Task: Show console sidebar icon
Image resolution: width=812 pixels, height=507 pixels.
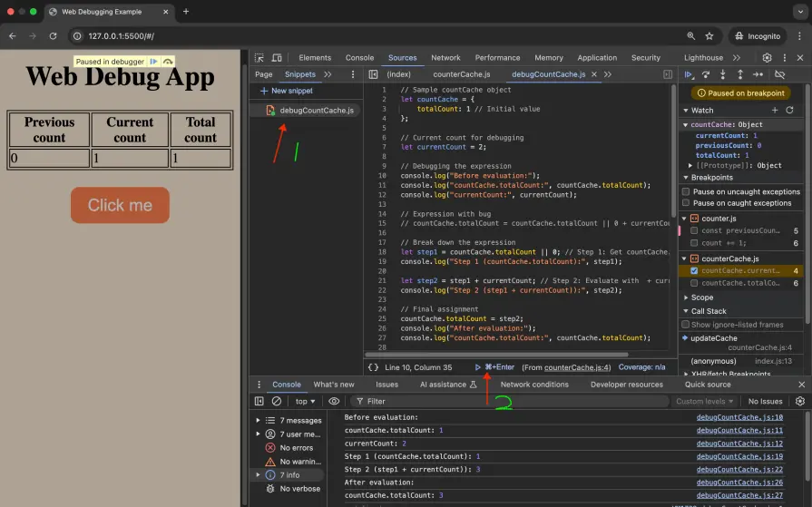Action: [x=259, y=402]
